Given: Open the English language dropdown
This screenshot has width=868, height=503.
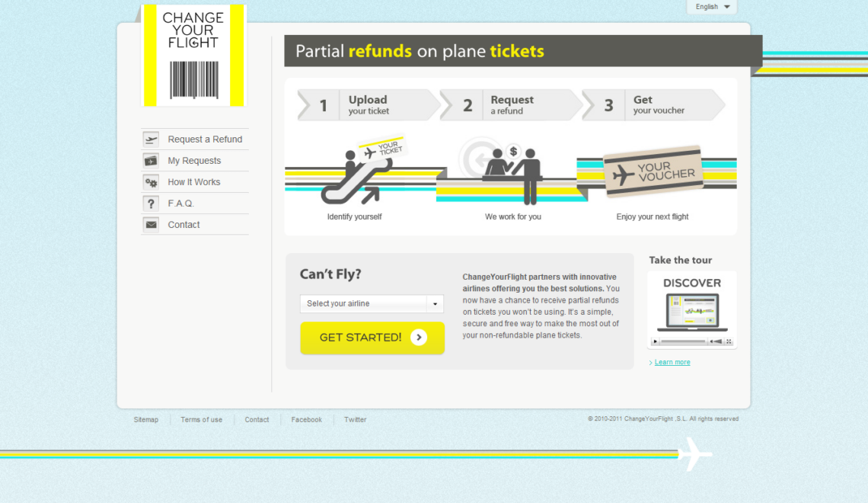Looking at the screenshot, I should (712, 7).
